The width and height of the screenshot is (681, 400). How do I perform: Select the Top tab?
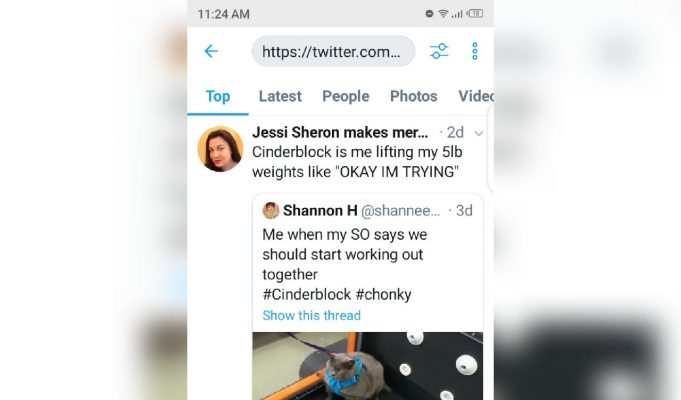point(218,96)
